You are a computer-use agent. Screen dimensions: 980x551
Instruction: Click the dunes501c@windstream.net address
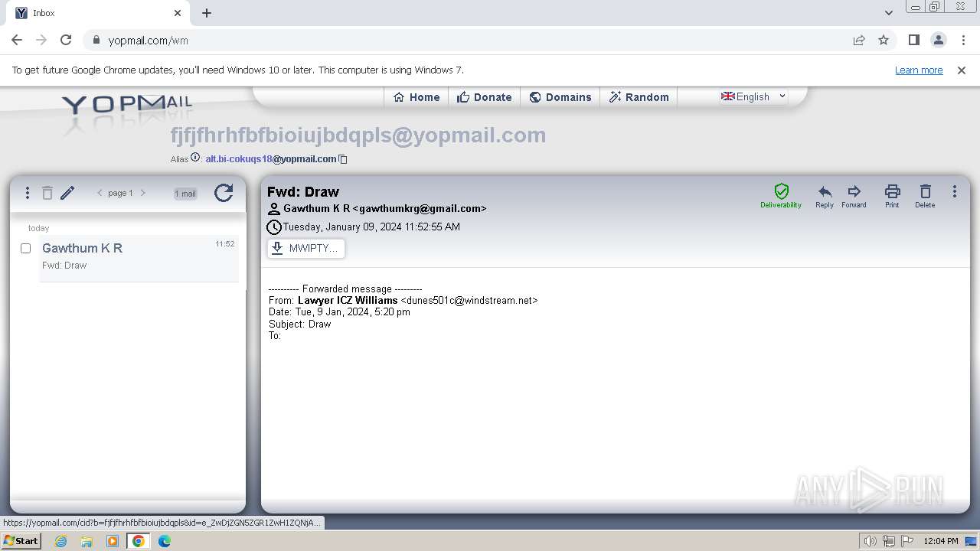[x=469, y=301]
